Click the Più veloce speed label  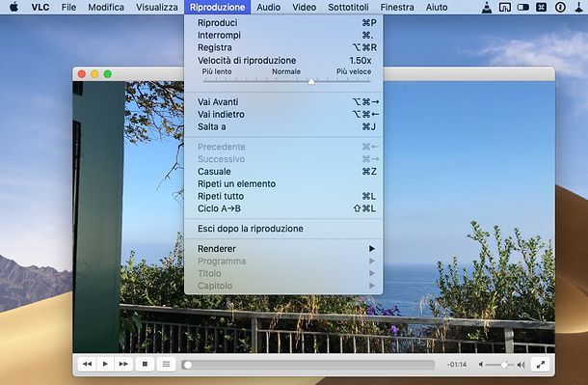click(354, 71)
